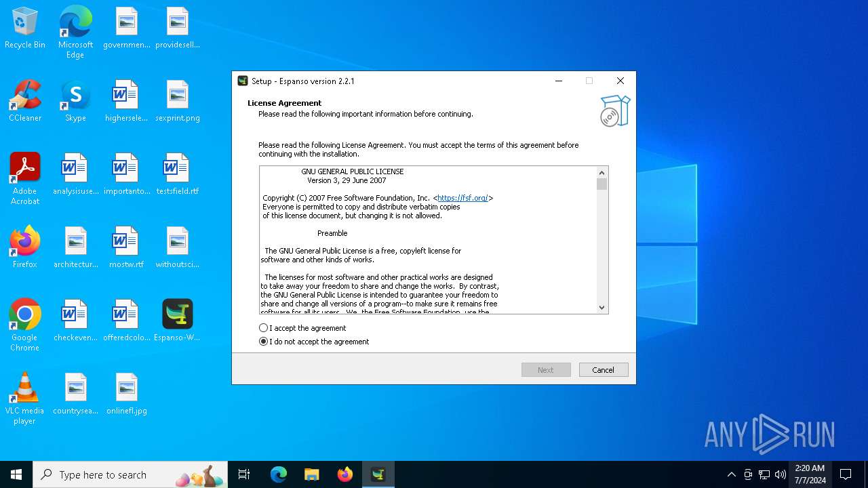Viewport: 868px width, 488px height.
Task: Select I do not accept the agreement
Action: (315, 342)
